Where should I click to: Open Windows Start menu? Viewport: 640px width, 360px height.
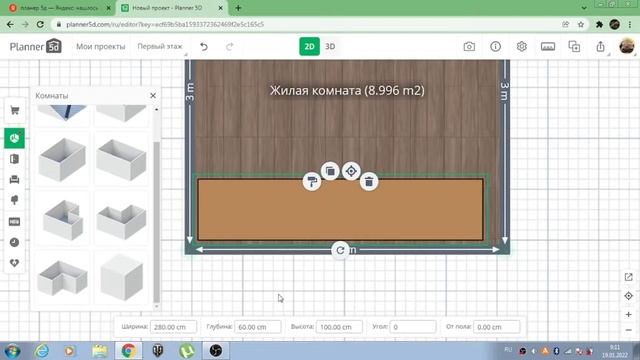12,351
